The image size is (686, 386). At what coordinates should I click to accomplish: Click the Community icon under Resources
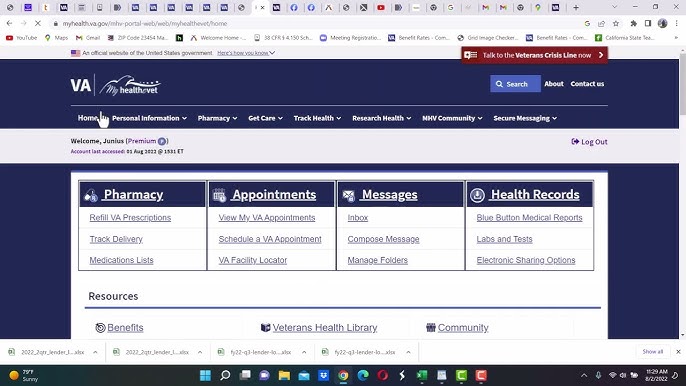[x=430, y=327]
